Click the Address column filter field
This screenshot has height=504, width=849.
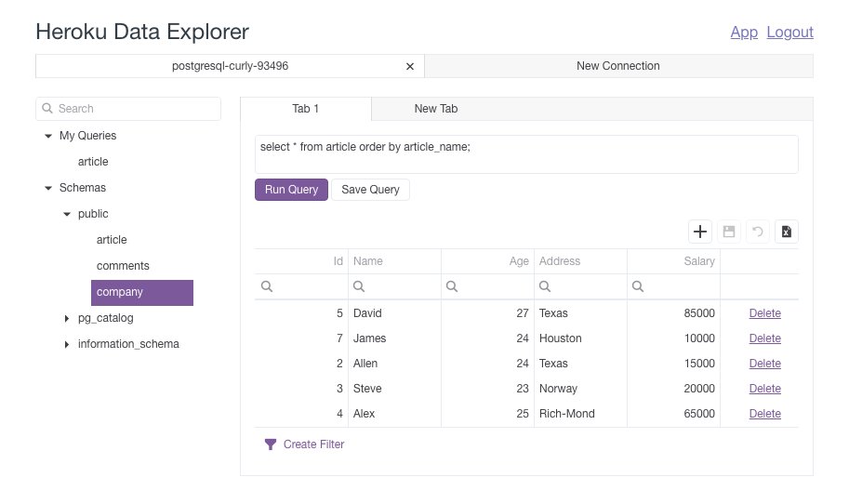[x=580, y=286]
